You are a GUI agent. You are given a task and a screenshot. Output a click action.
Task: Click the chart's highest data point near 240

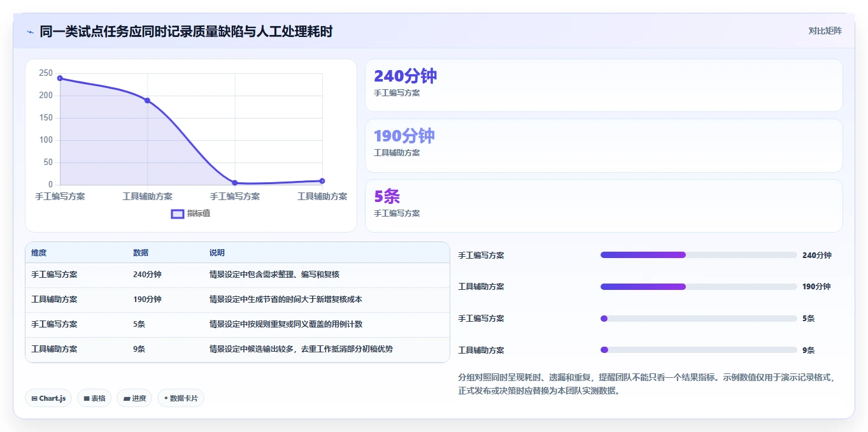click(60, 78)
